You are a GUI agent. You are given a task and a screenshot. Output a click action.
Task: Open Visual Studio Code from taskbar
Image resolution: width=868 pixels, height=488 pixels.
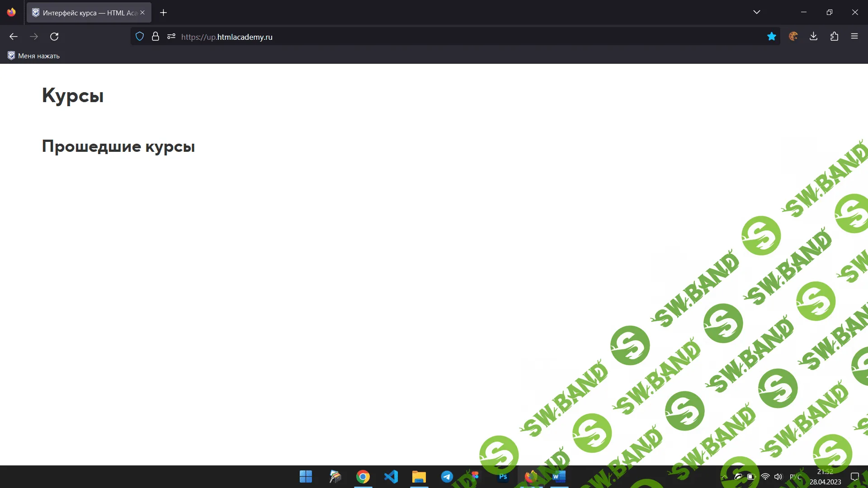tap(391, 477)
